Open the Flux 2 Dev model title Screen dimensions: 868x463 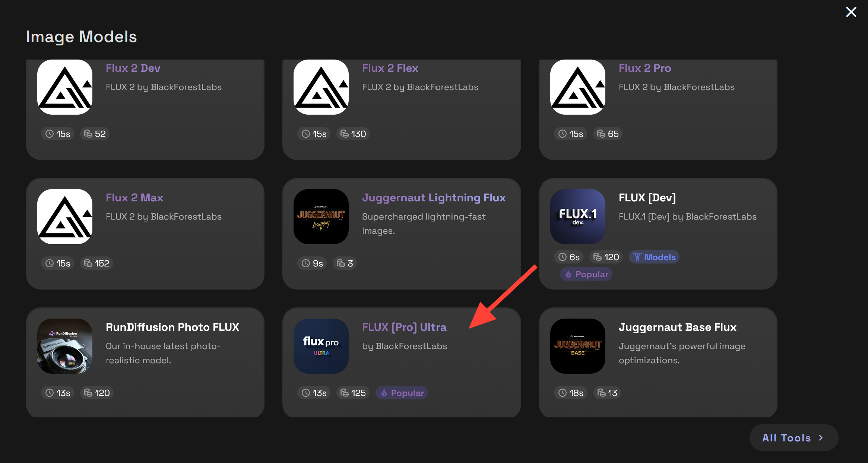(x=133, y=68)
